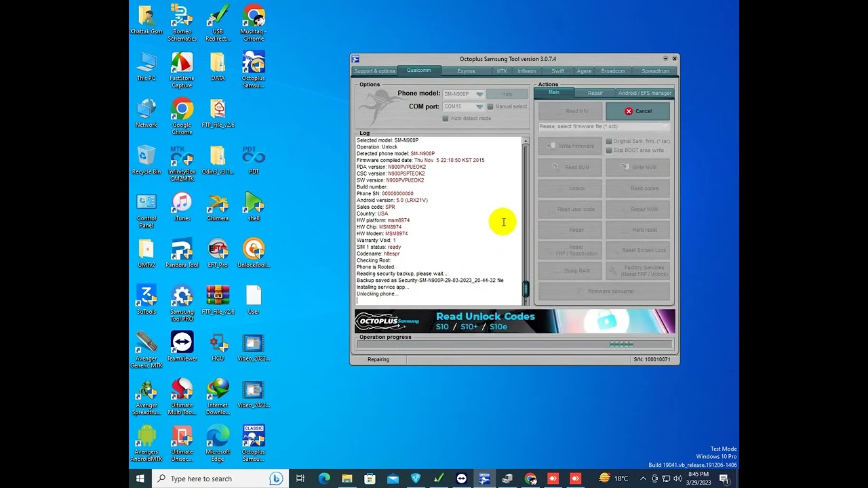Click the Read info button
The image size is (868, 488).
click(x=570, y=111)
